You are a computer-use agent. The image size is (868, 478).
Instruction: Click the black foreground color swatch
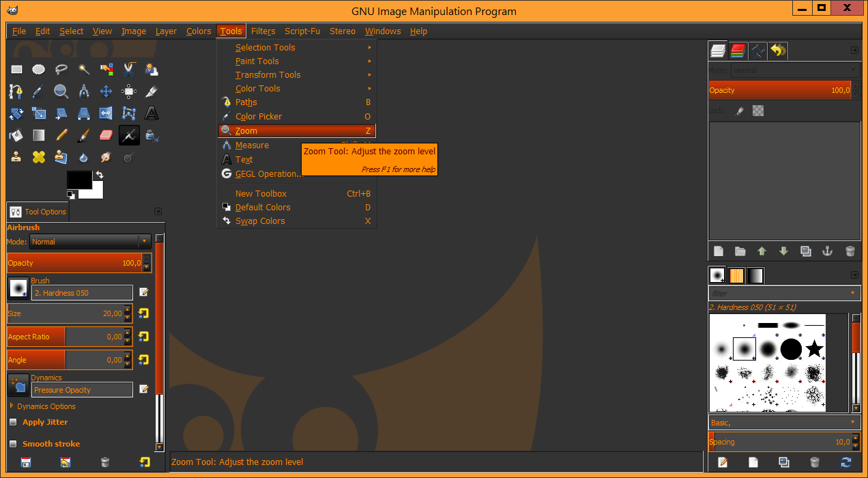click(x=79, y=179)
